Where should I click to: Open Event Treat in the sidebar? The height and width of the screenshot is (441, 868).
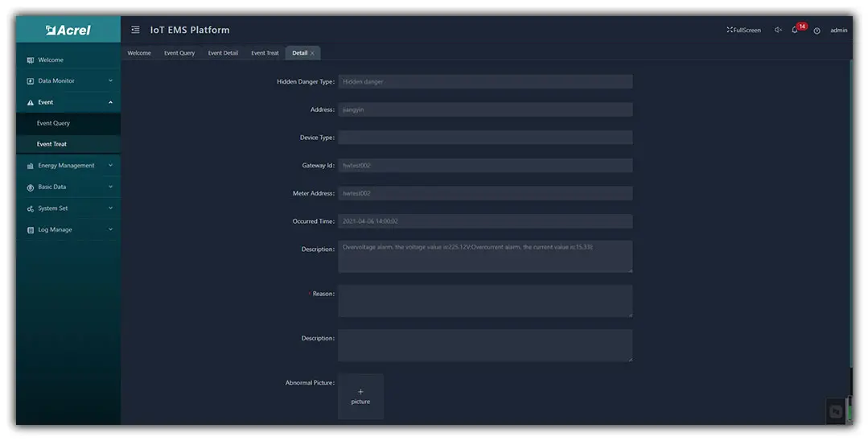[52, 144]
